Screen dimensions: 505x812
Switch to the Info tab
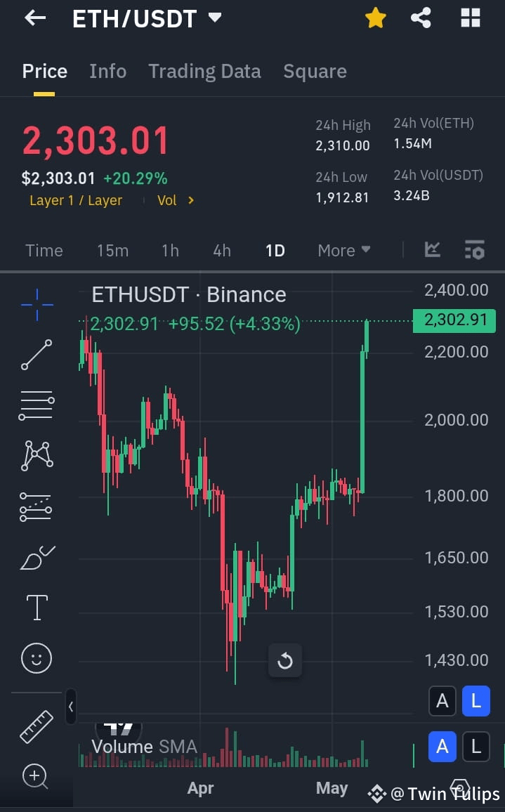107,72
